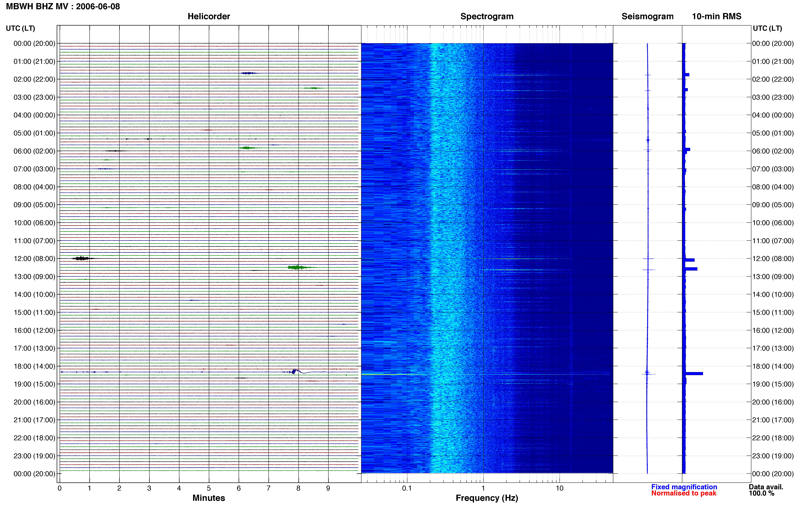Click left time label '19:00 (15:00)'

(x=34, y=384)
